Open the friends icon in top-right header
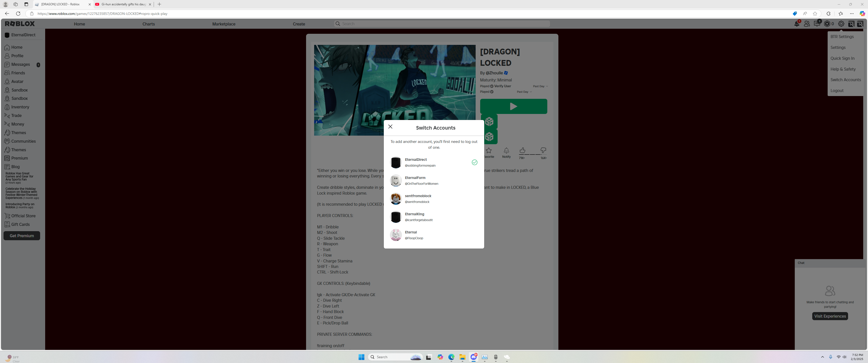868x363 pixels. point(807,24)
